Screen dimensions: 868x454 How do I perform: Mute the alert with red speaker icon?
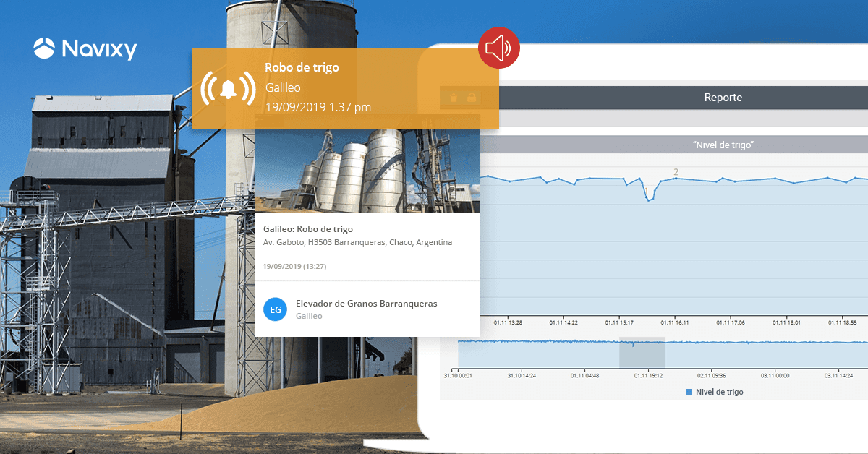[x=498, y=48]
